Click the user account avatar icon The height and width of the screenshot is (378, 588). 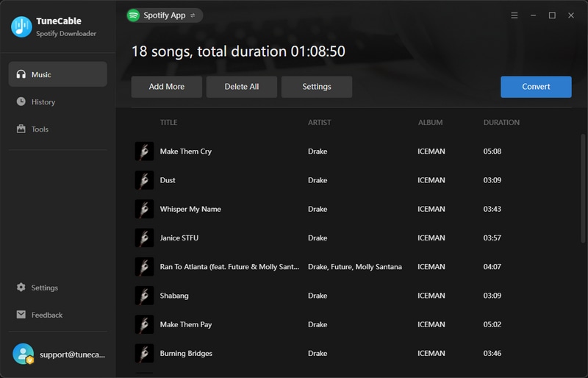24,354
